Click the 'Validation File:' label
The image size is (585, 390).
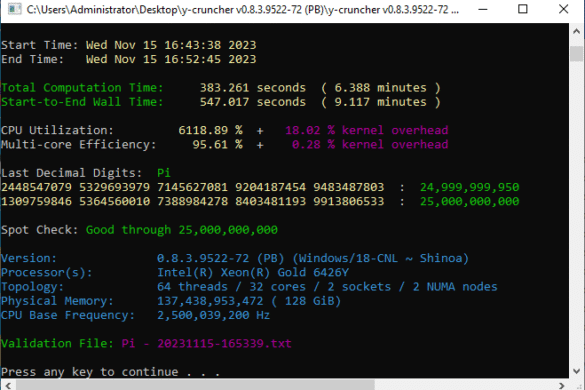point(57,343)
